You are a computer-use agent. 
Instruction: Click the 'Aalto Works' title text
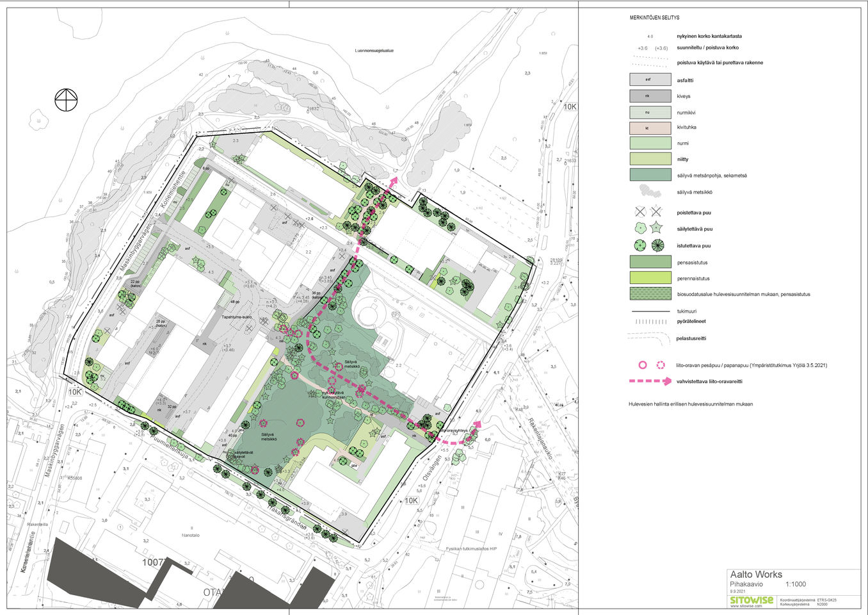point(756,575)
